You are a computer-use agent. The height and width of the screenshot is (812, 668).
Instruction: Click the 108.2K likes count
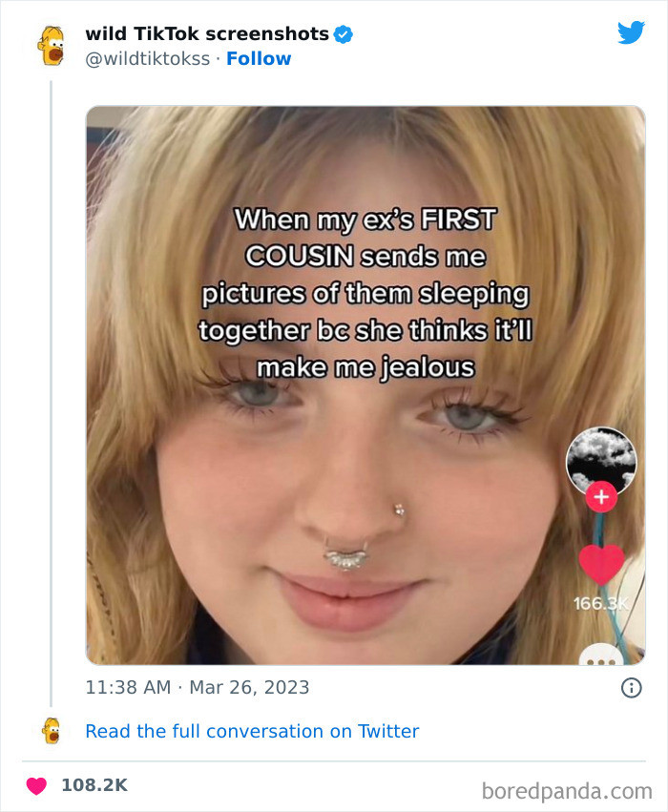coord(94,785)
